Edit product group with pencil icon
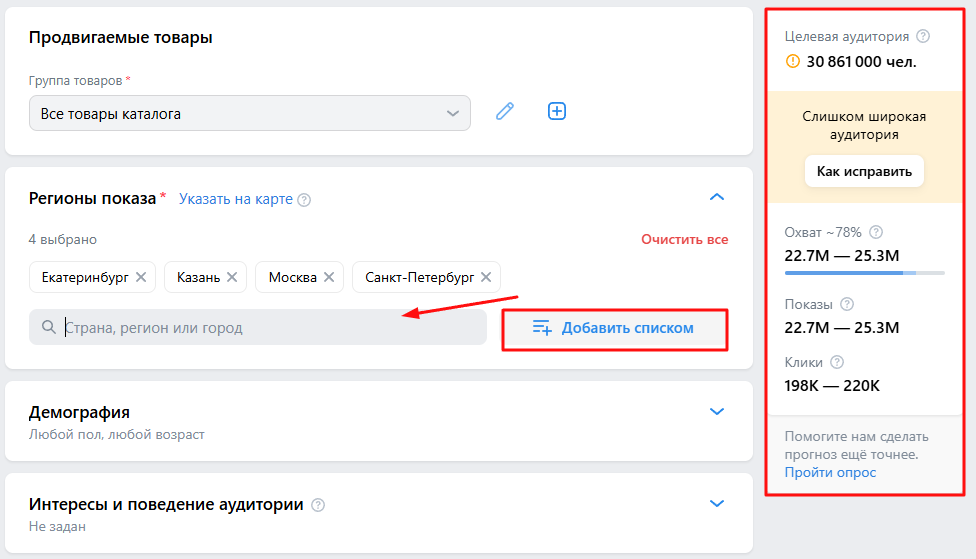976x559 pixels. point(505,111)
